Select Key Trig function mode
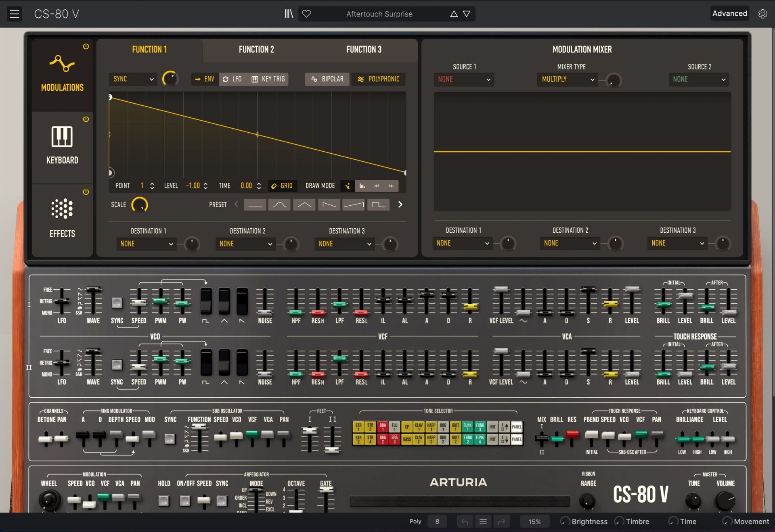Image resolution: width=775 pixels, height=532 pixels. click(268, 79)
